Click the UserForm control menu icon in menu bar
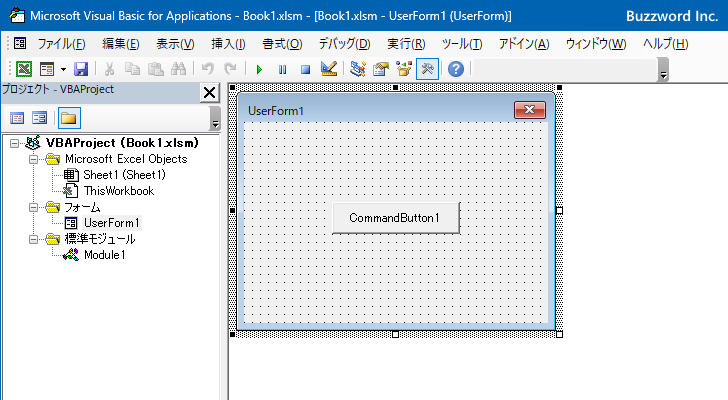The width and height of the screenshot is (728, 400). pyautogui.click(x=20, y=44)
